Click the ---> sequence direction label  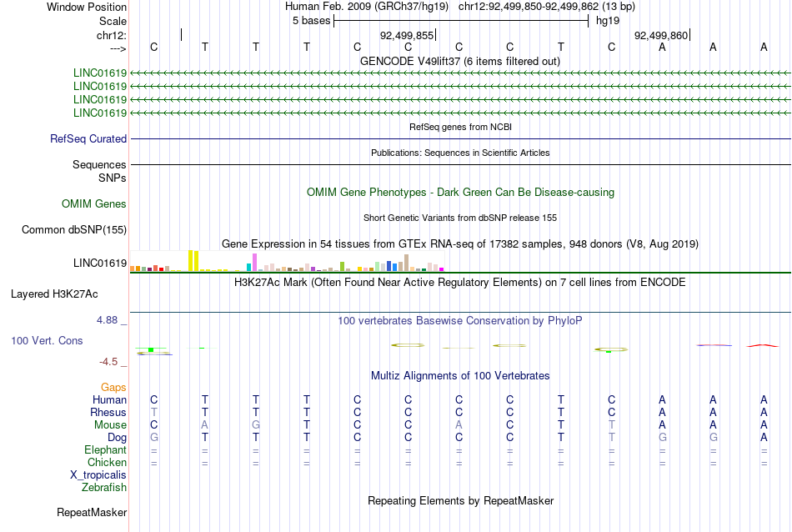pyautogui.click(x=118, y=48)
